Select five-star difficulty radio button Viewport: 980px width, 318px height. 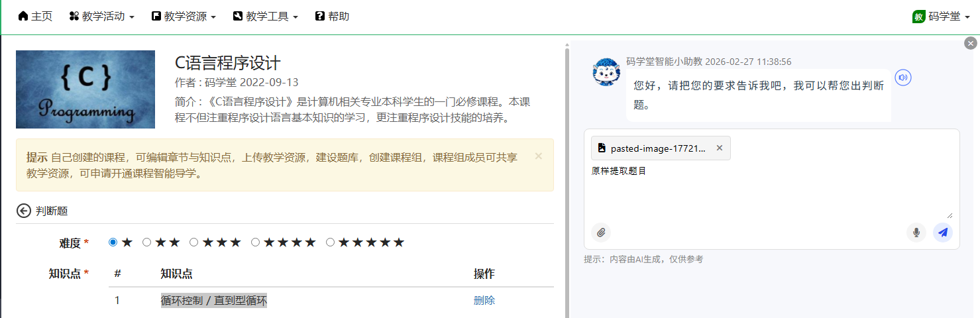pos(330,242)
